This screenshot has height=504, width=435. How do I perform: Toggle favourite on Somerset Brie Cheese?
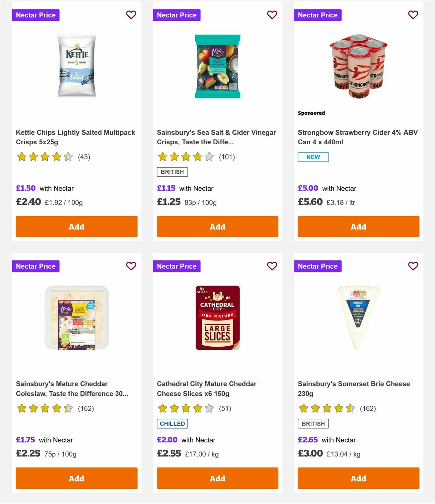click(x=413, y=266)
